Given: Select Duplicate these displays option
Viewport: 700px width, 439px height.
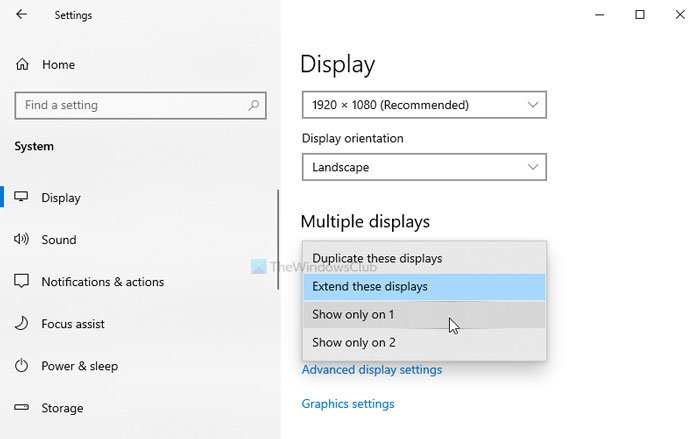Looking at the screenshot, I should click(424, 258).
